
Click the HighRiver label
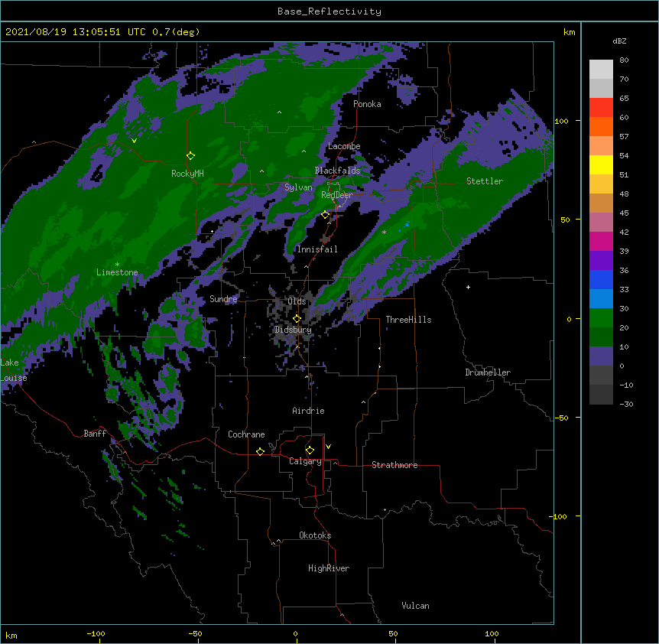pos(329,568)
